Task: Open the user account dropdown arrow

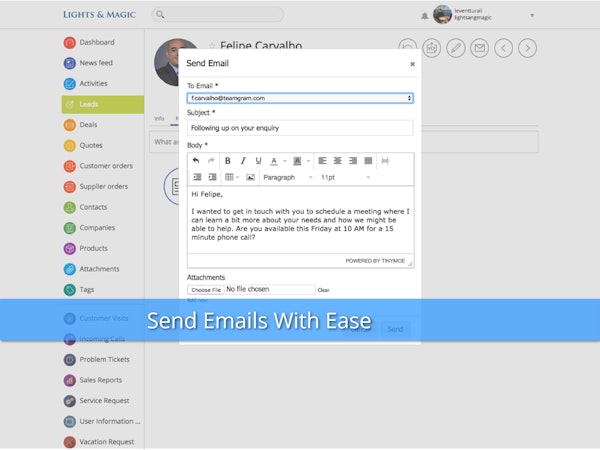Action: click(532, 15)
